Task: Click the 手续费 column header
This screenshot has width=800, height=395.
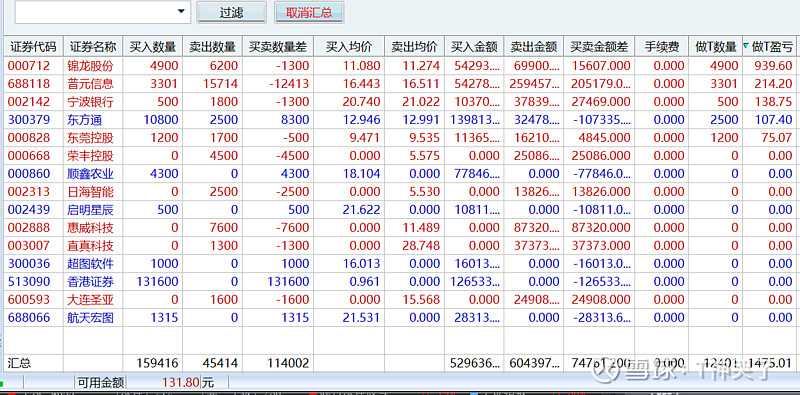Action: pyautogui.click(x=662, y=47)
